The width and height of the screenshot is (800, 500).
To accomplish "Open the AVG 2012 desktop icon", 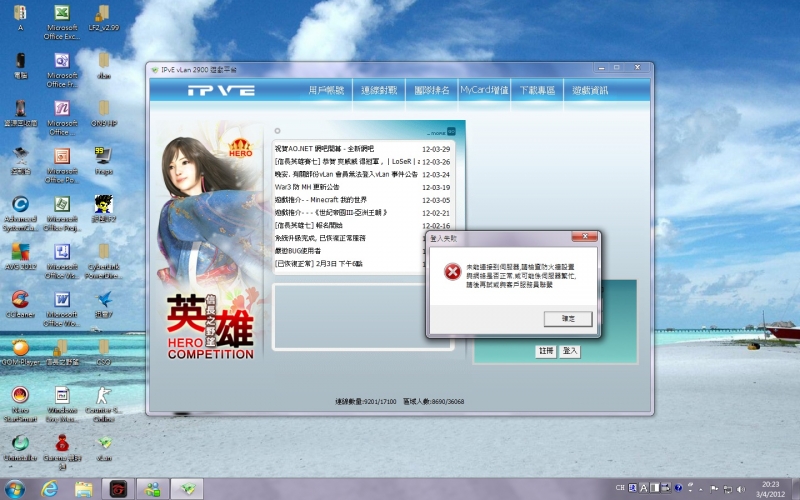I will [20, 256].
